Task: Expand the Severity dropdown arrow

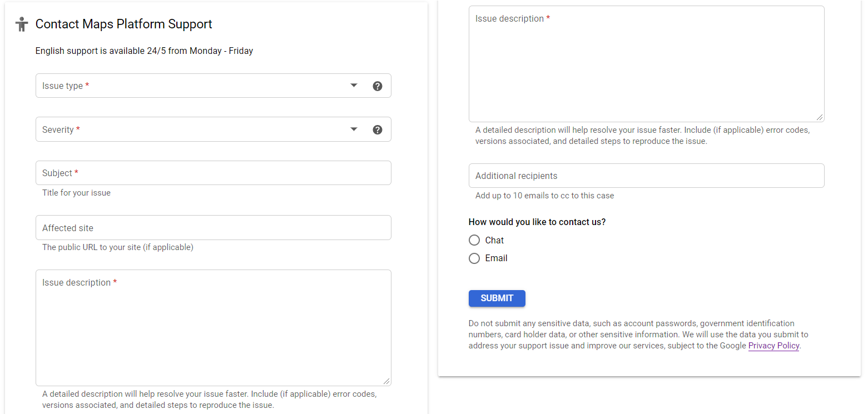Action: pos(354,129)
